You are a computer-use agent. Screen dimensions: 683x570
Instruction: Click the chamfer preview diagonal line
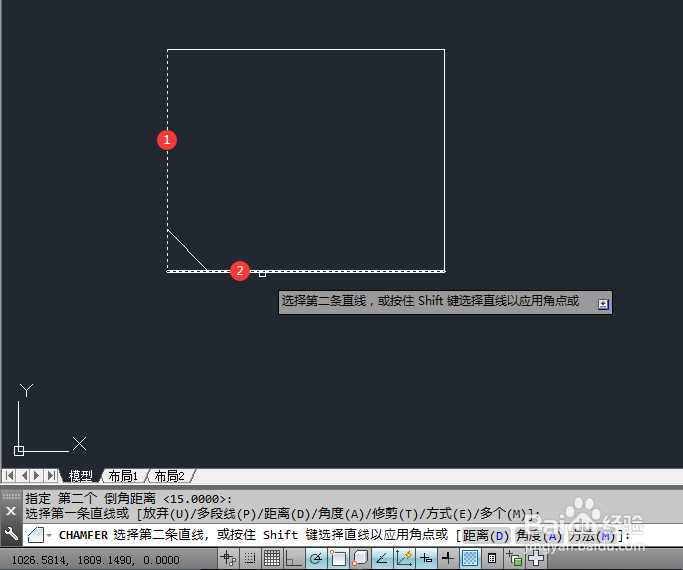tap(187, 250)
